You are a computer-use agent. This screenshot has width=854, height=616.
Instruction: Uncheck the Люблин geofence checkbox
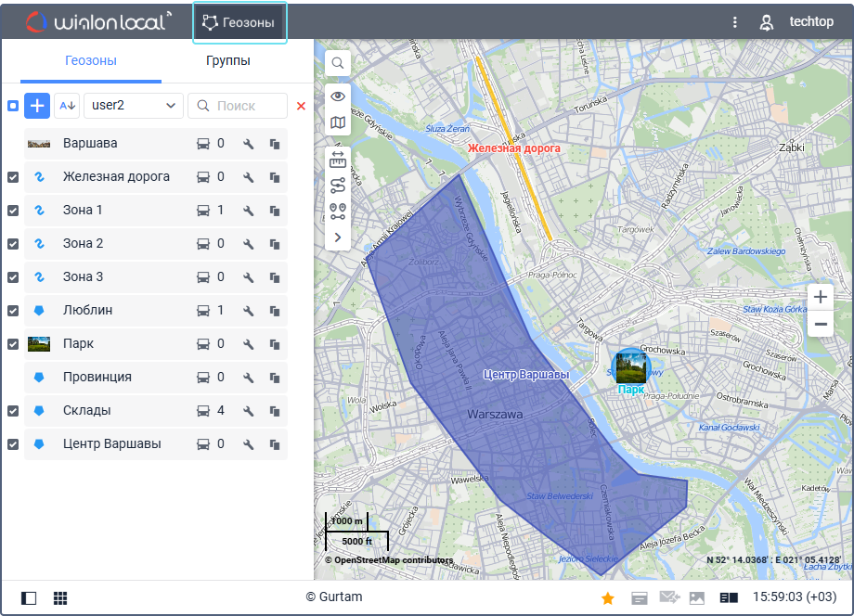pos(13,311)
